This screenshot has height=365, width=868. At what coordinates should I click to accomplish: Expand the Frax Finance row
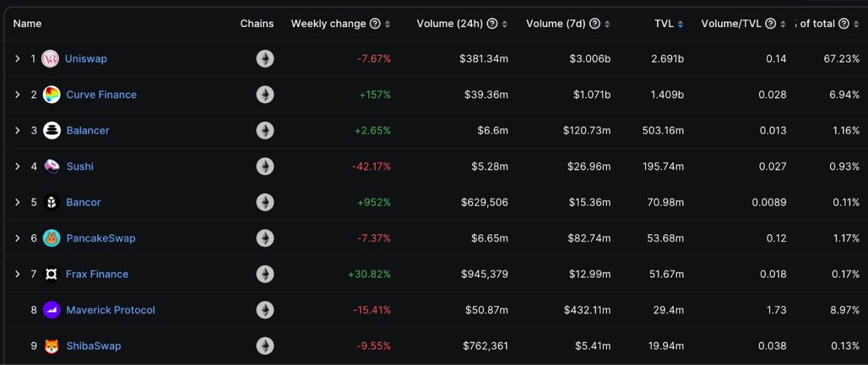point(17,274)
